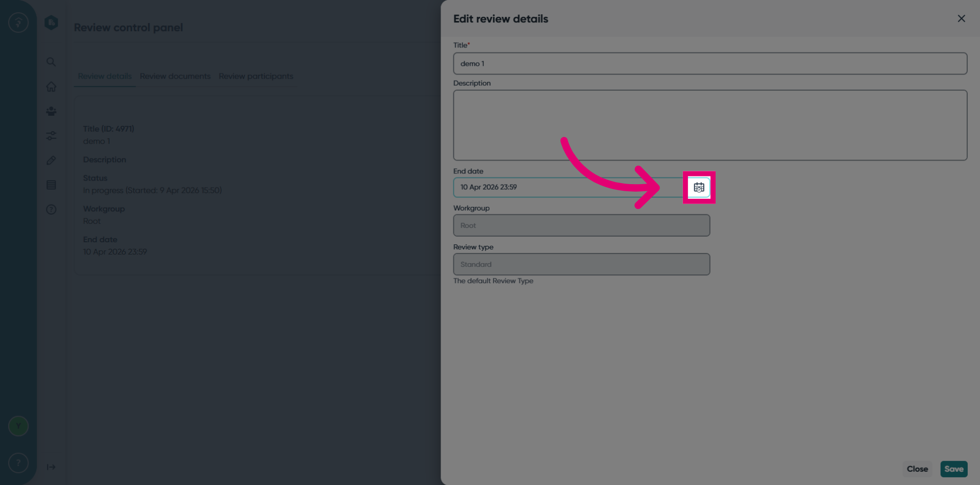
Task: Focus the Title input field
Action: [x=710, y=64]
